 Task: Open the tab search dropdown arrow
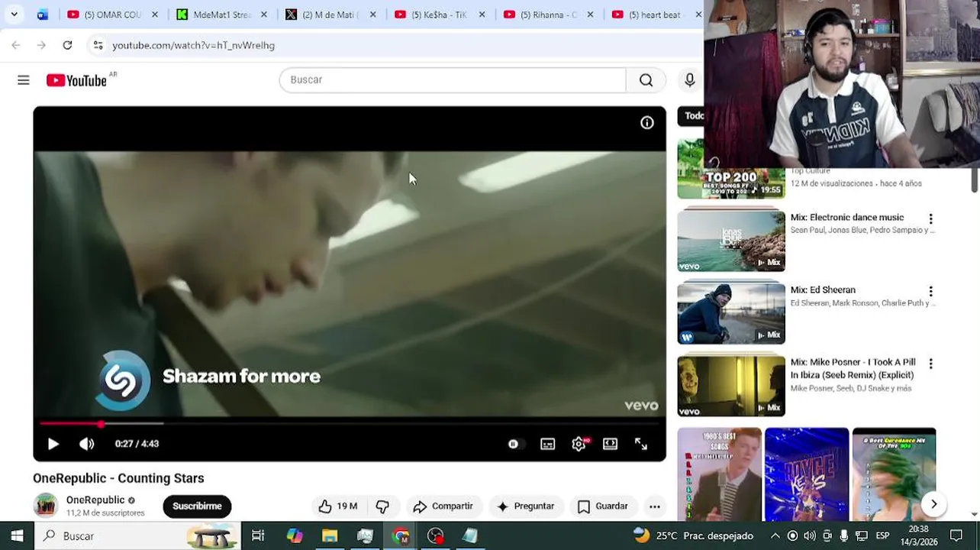tap(14, 15)
